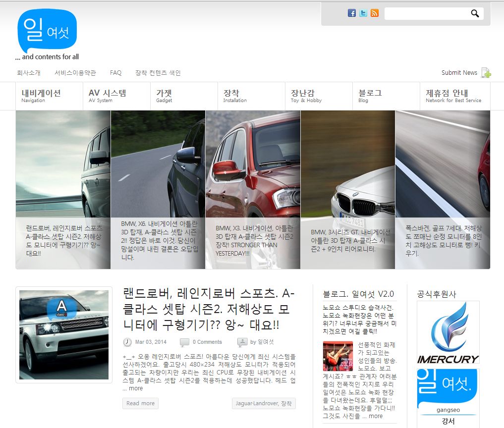Click the iMercury sponsor logo
Viewport: 504px width, 428px height.
[448, 332]
